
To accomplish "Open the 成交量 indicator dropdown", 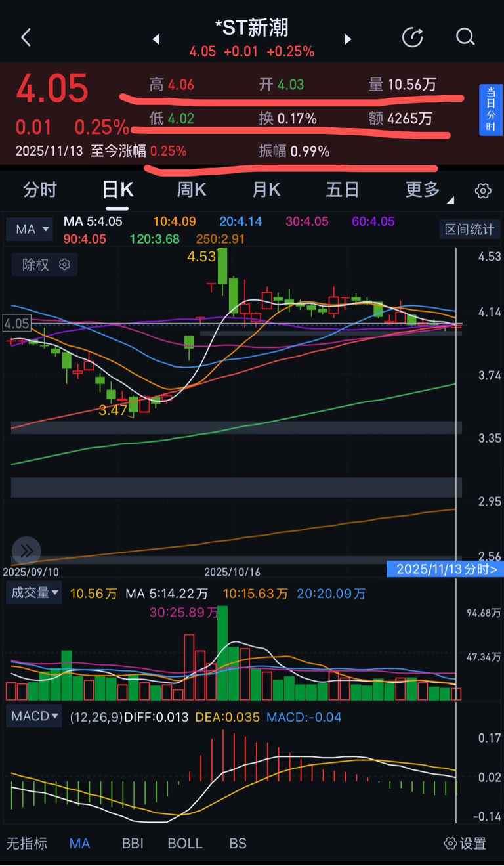I will point(34,593).
